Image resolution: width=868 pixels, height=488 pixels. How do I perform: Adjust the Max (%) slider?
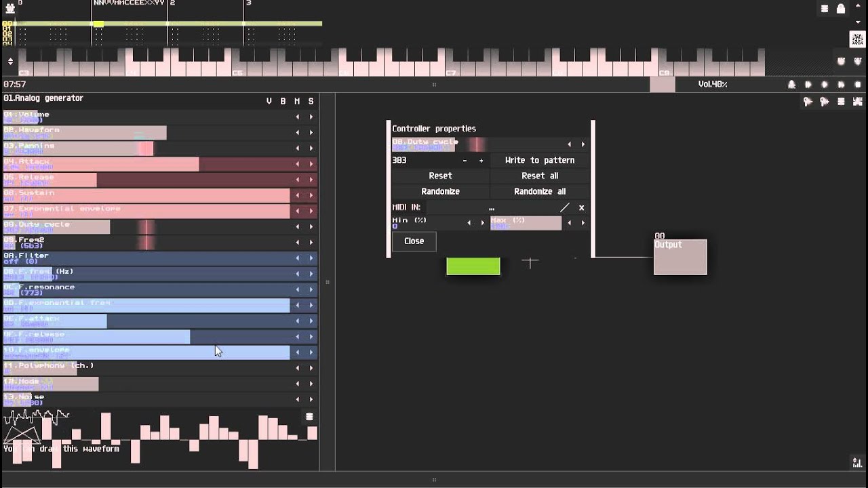(526, 223)
